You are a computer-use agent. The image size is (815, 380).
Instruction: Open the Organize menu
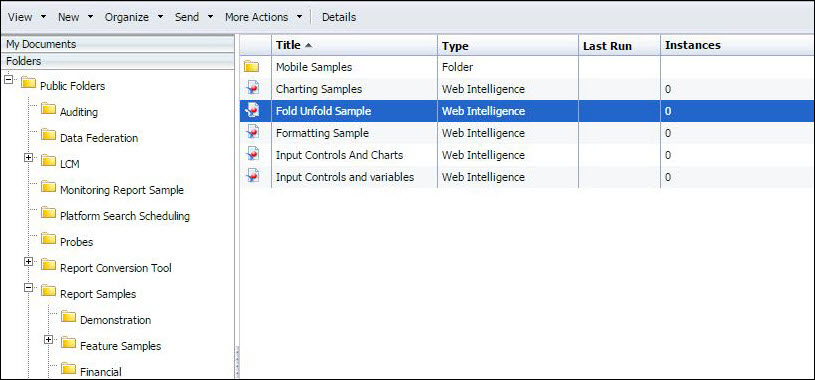[x=127, y=17]
